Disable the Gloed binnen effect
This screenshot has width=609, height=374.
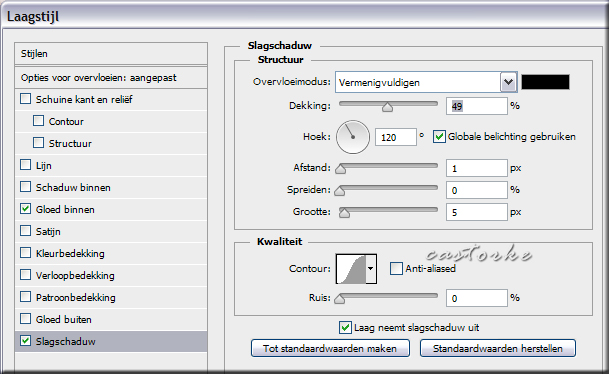(x=26, y=209)
